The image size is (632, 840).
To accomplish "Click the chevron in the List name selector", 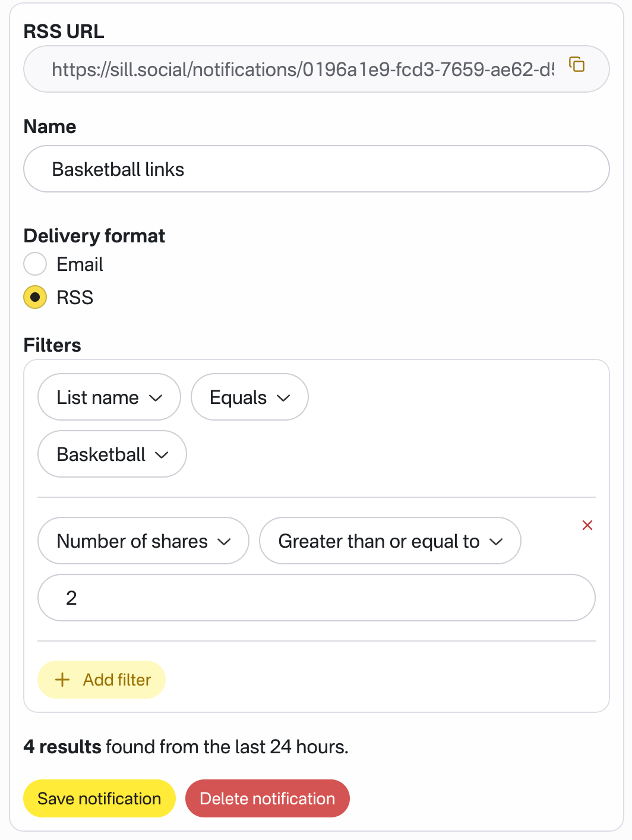I will pyautogui.click(x=156, y=398).
